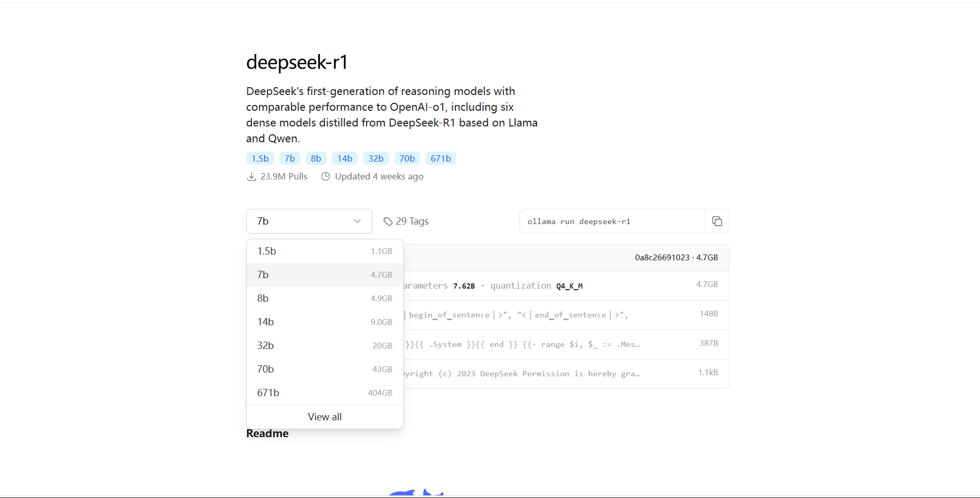Choose the 8b 4.9GB option
980x498 pixels.
point(325,299)
